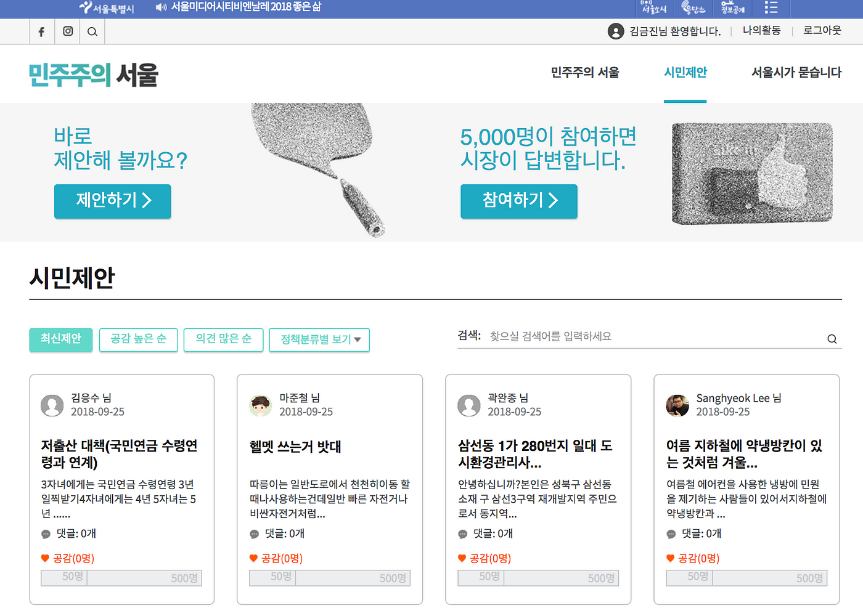Open the 응답소 icon in the blue bar
Screen dimensions: 863x616
(x=693, y=8)
